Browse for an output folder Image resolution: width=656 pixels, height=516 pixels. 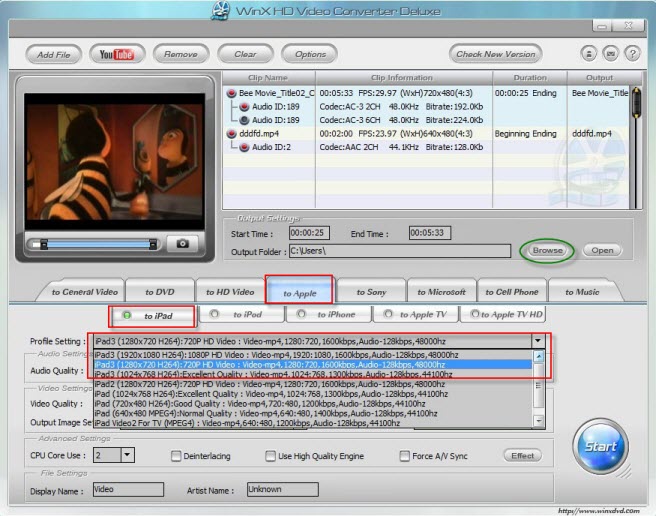pyautogui.click(x=547, y=250)
